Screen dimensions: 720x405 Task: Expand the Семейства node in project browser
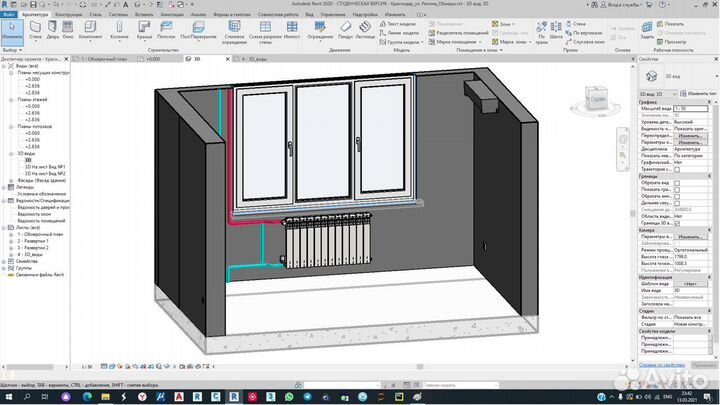pos(5,261)
